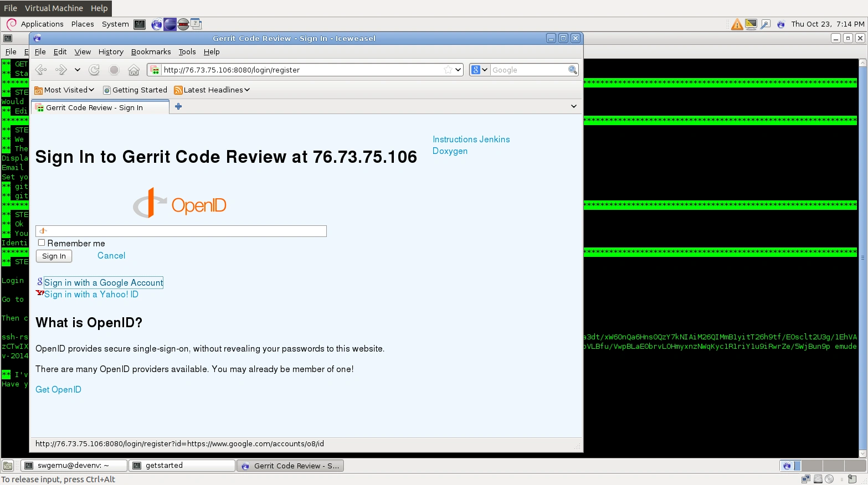Click the Show Desktop button in the taskbar
The height and width of the screenshot is (485, 868).
tap(8, 466)
